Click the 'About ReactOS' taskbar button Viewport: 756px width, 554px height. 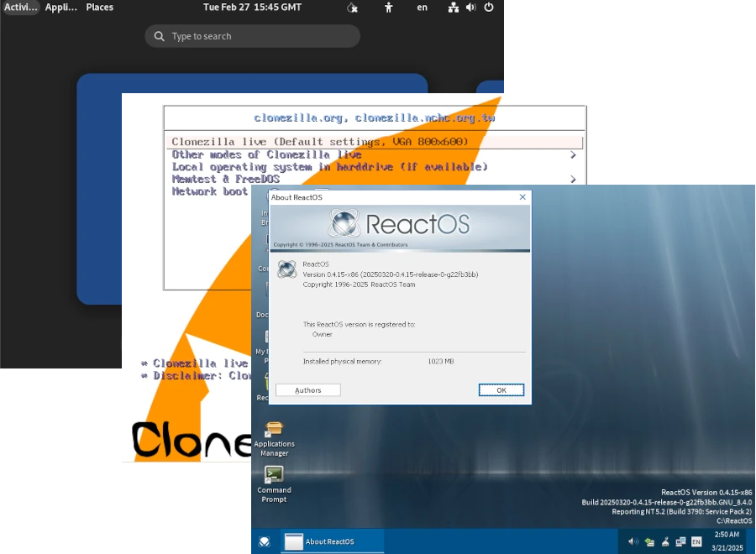coord(332,541)
